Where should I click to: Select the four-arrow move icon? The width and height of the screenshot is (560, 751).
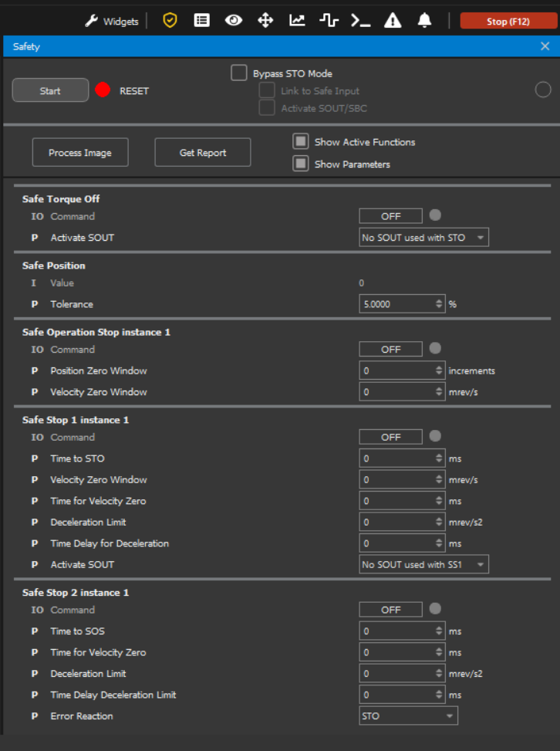pos(265,21)
